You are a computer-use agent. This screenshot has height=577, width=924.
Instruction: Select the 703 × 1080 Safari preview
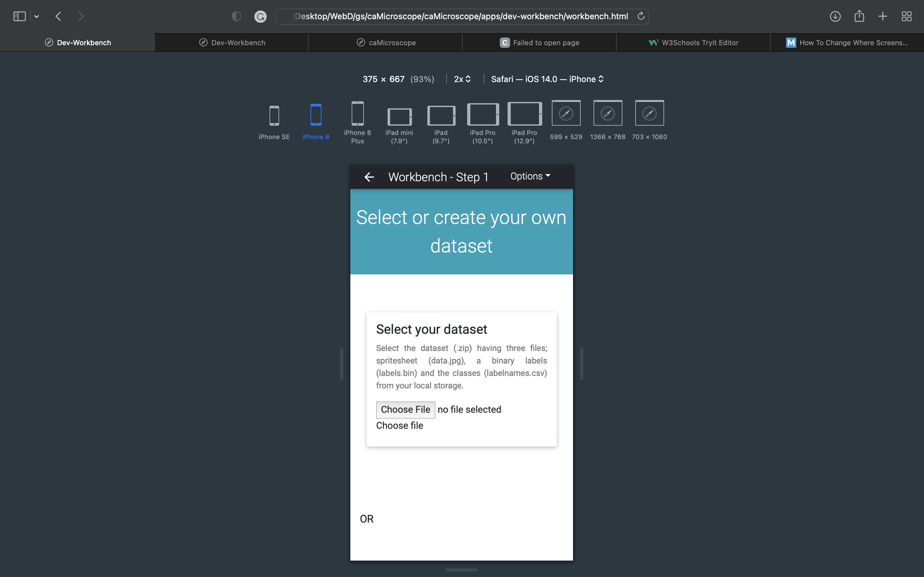coord(649,113)
